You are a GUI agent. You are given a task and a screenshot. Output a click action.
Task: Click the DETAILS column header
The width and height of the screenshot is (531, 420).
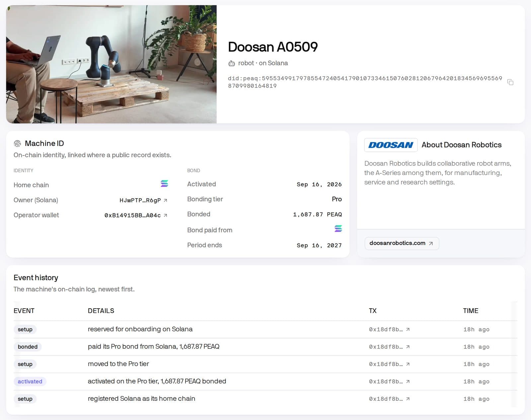[101, 311]
